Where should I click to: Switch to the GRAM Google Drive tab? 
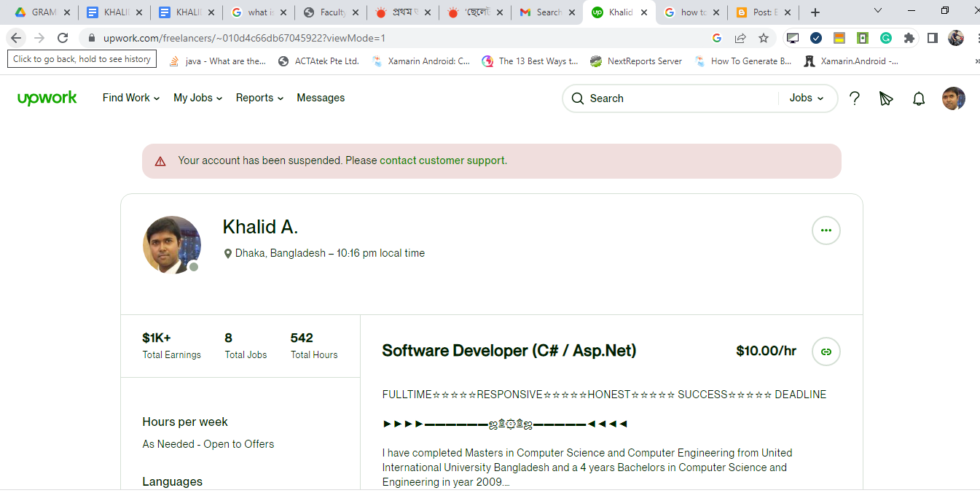[43, 12]
